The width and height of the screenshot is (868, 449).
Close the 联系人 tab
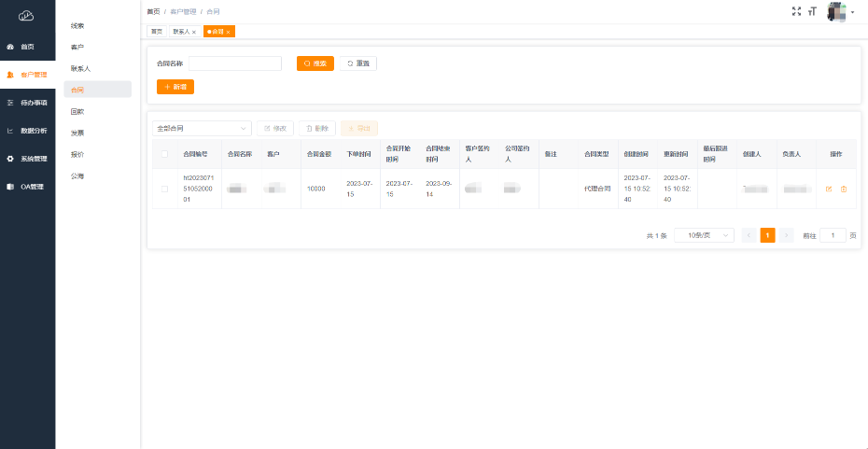click(194, 32)
